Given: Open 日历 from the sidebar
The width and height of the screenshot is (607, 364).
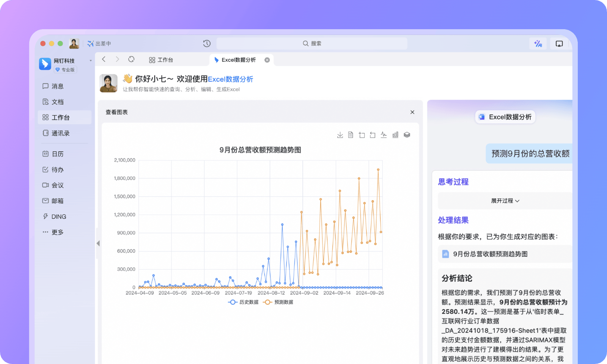Looking at the screenshot, I should coord(57,154).
